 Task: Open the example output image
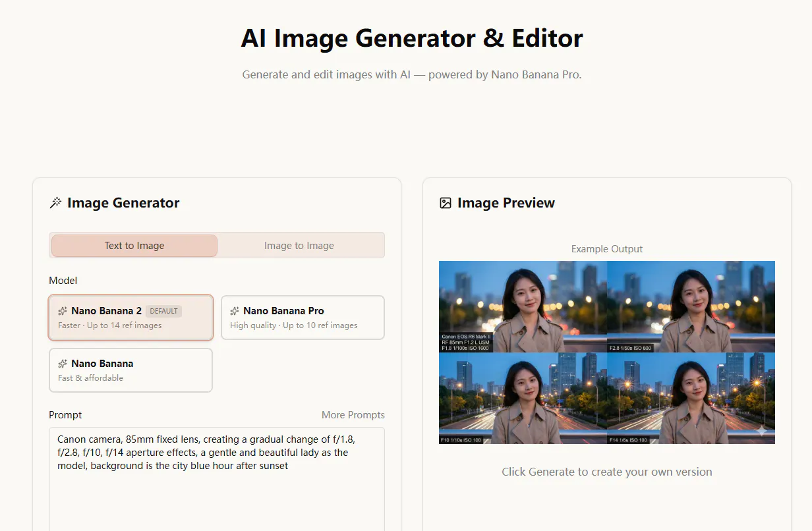tap(607, 352)
